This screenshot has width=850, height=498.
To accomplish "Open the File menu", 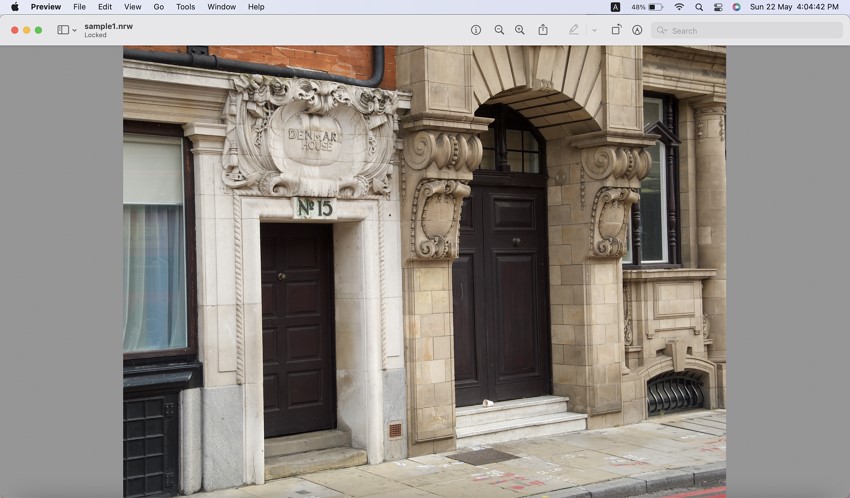I will [x=79, y=7].
